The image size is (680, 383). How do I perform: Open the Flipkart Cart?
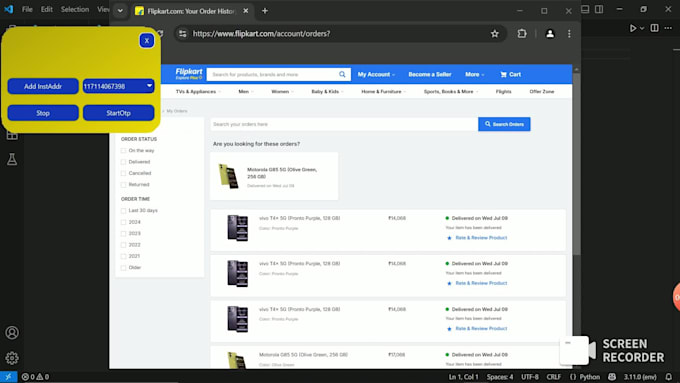(x=510, y=74)
